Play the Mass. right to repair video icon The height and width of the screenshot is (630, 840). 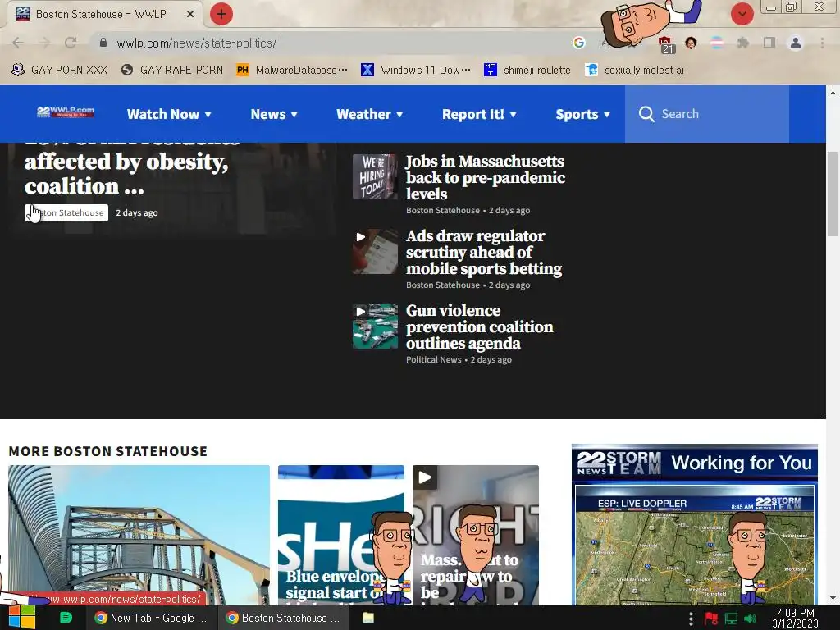425,477
